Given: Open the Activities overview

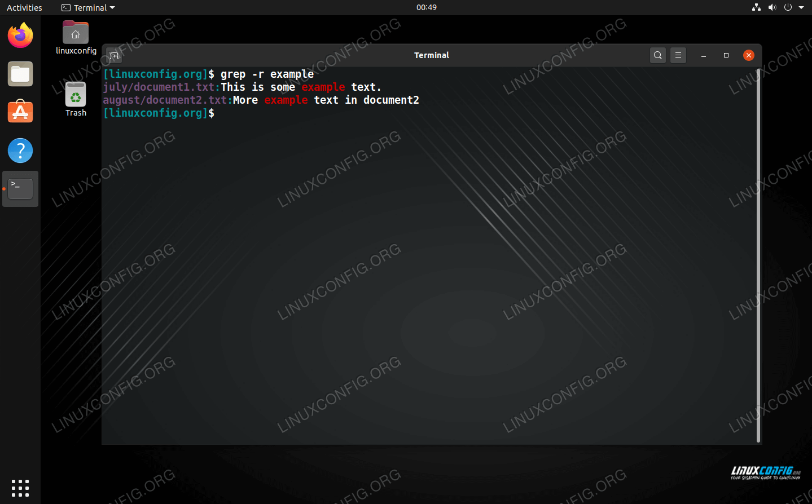Looking at the screenshot, I should [24, 7].
